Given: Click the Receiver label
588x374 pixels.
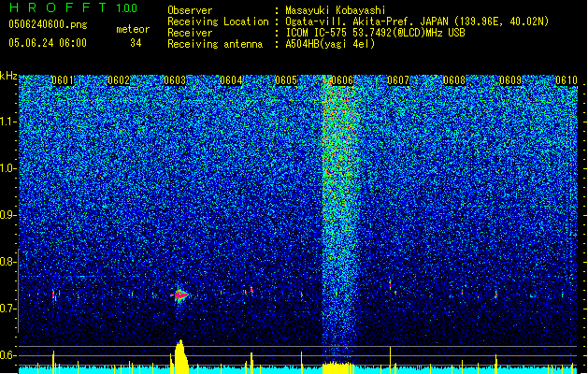Looking at the screenshot, I should [x=190, y=33].
